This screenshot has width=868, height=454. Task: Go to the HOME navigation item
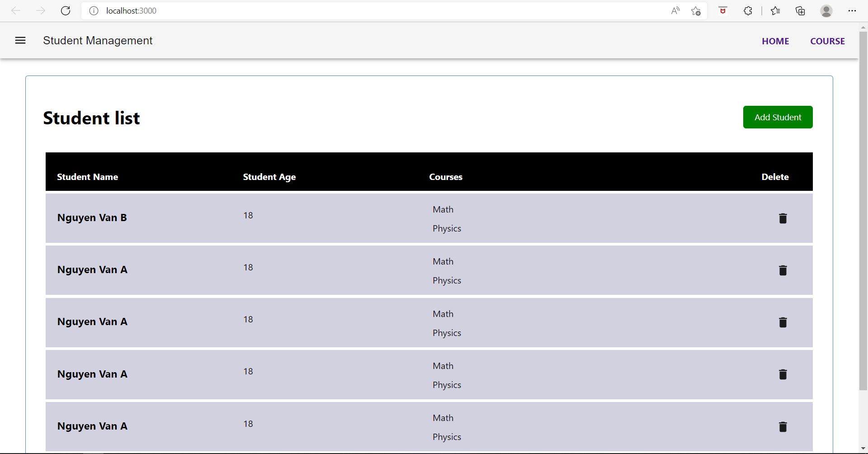click(x=775, y=41)
